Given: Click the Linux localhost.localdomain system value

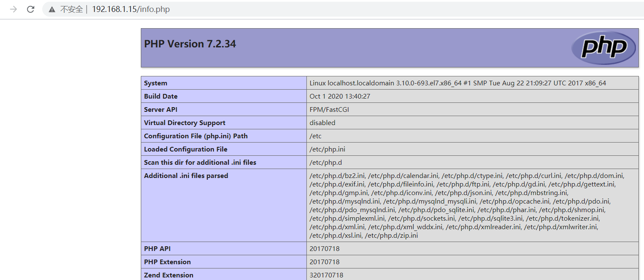Looking at the screenshot, I should 458,83.
